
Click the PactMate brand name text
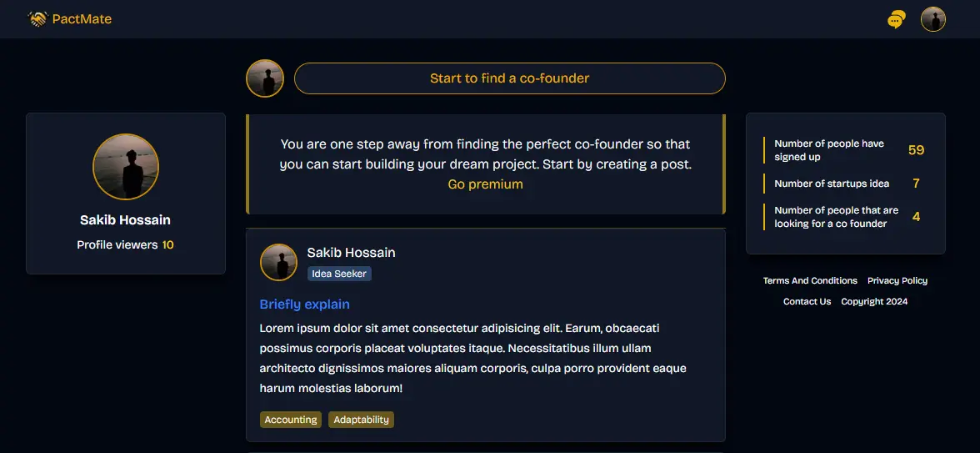pyautogui.click(x=82, y=19)
